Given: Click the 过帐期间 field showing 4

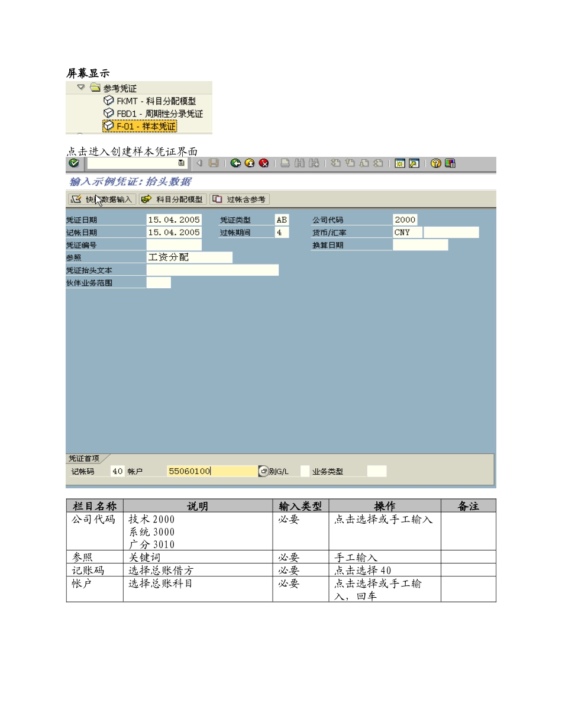Looking at the screenshot, I should 282,233.
